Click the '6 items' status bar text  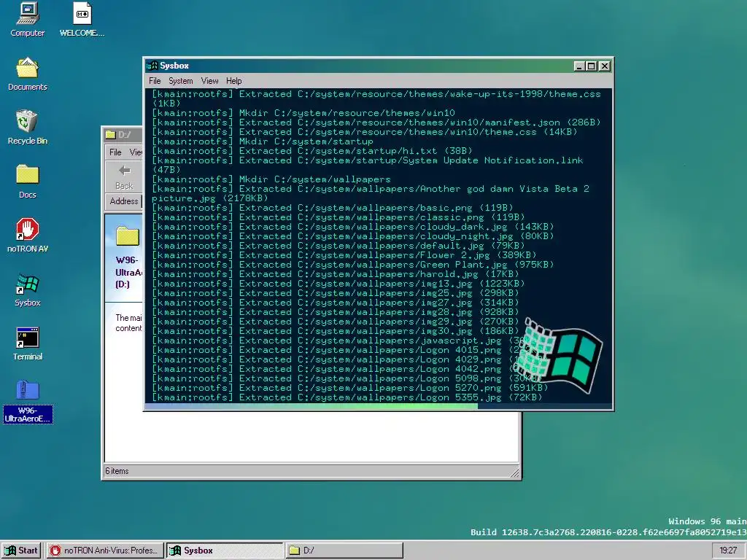point(117,471)
